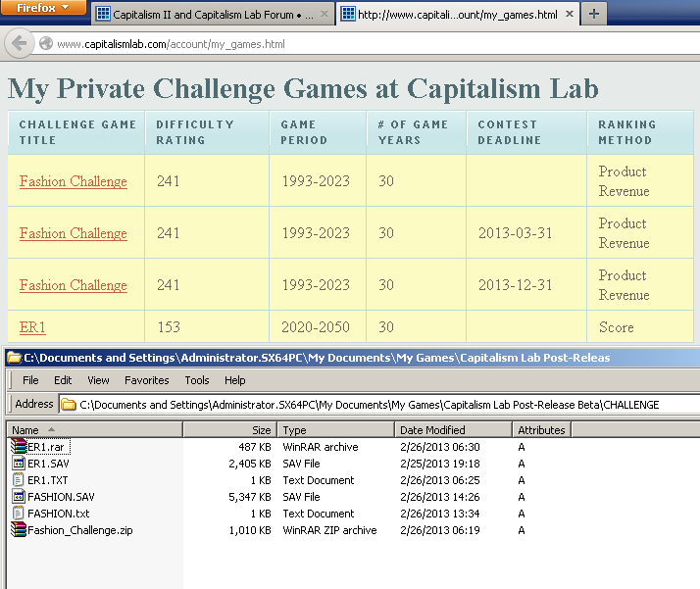The width and height of the screenshot is (700, 589).
Task: Select the FASHION.txt document icon
Action: tap(19, 514)
